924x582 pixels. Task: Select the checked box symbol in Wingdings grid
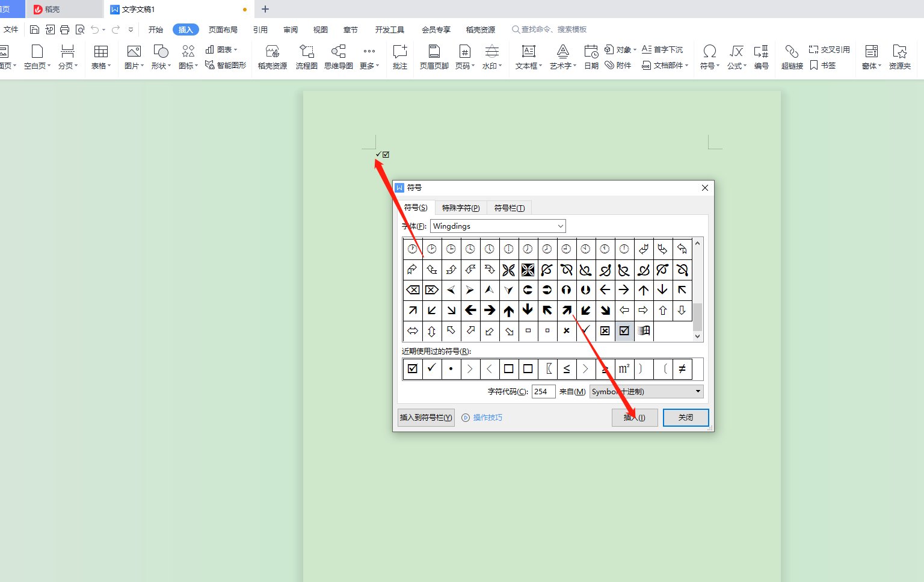point(624,330)
